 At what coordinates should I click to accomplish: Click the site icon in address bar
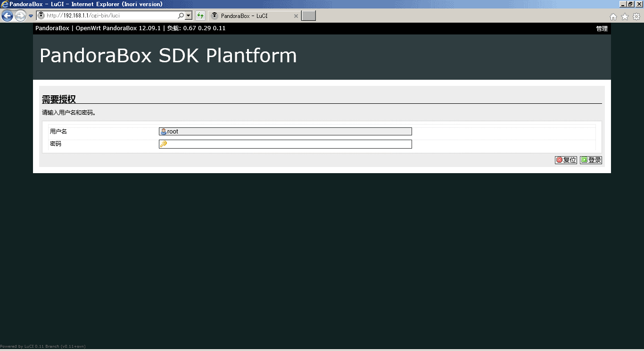pos(41,16)
